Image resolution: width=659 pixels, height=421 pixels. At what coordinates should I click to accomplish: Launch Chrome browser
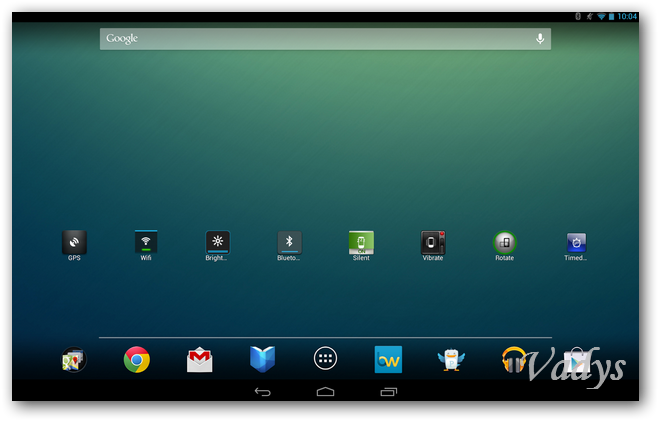coord(137,360)
